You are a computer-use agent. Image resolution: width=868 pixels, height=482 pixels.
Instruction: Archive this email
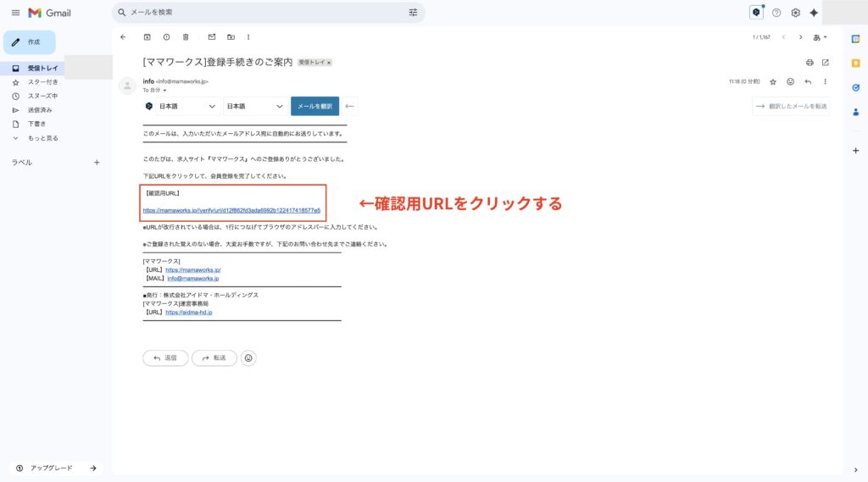(x=147, y=37)
